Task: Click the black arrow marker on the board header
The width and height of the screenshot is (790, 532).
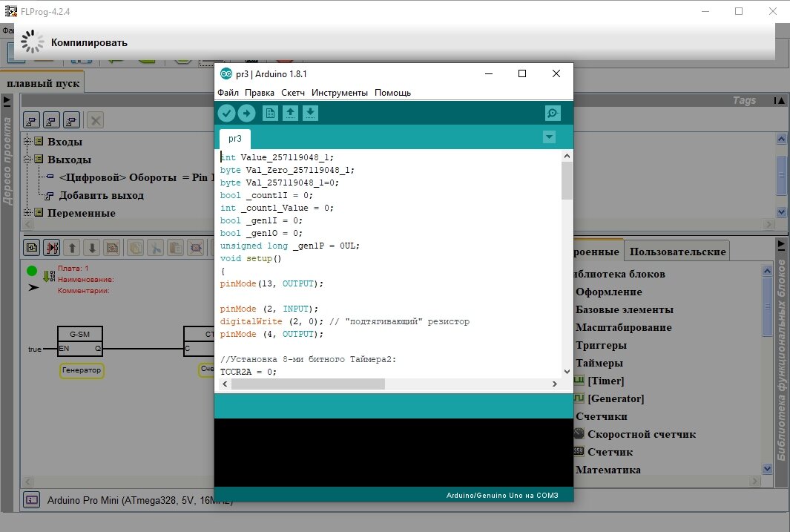Action: pos(33,288)
